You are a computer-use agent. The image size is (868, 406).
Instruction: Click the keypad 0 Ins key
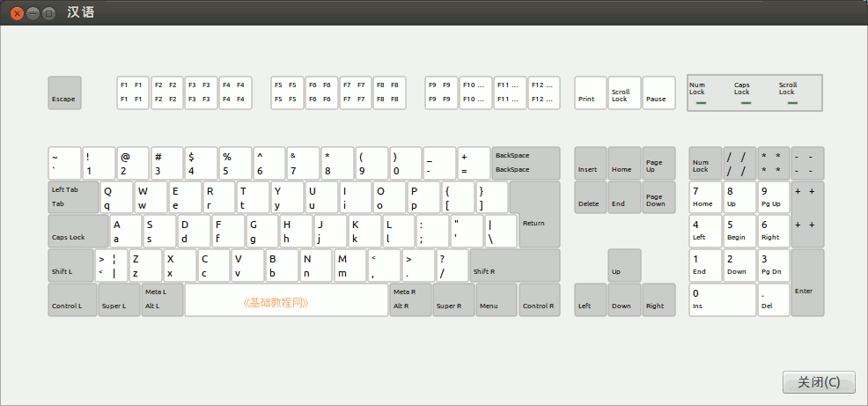point(723,299)
